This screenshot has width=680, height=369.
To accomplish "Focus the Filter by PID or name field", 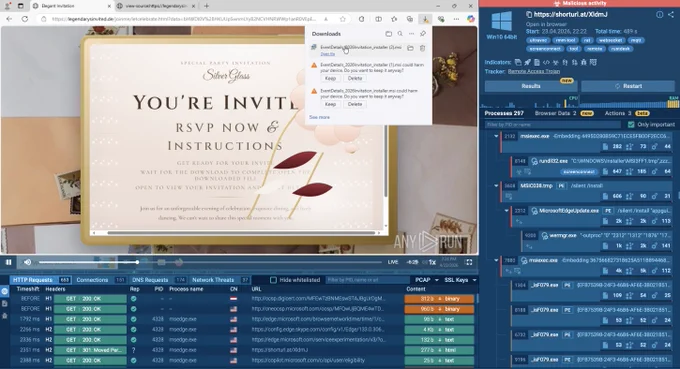I will coord(553,124).
